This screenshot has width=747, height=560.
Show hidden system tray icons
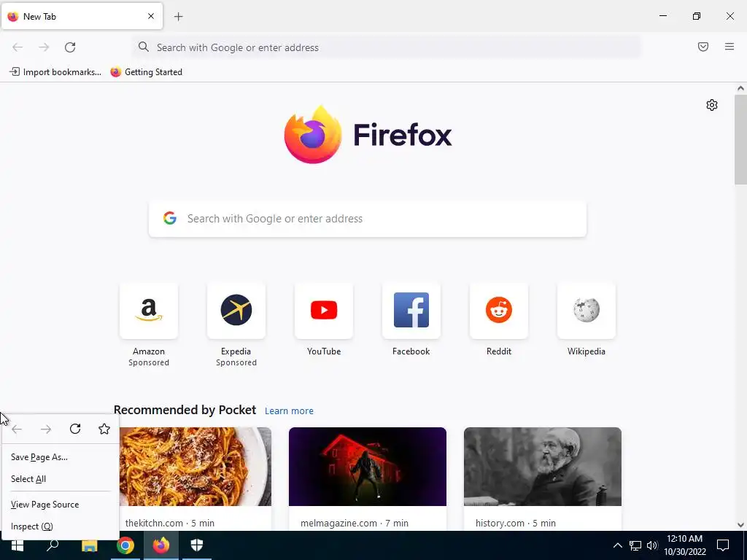(617, 545)
